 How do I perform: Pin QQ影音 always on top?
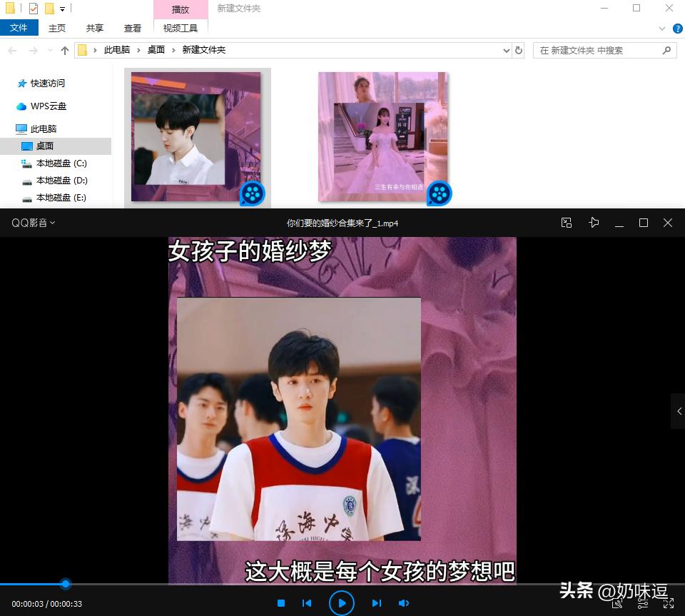point(594,223)
